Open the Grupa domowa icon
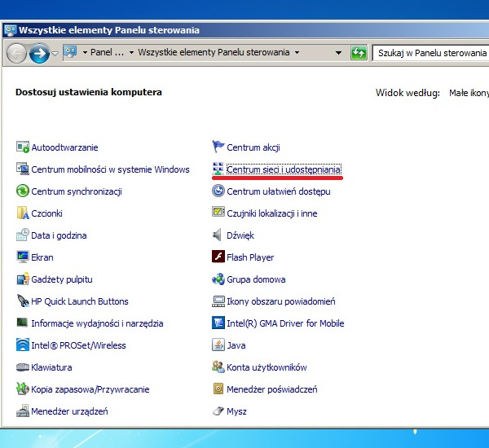489x448 pixels. [x=218, y=279]
